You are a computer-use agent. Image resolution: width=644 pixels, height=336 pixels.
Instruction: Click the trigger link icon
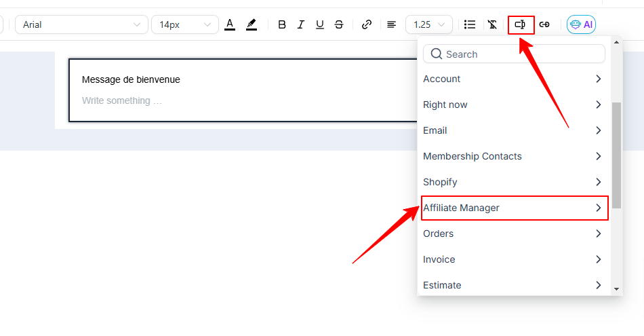(544, 24)
